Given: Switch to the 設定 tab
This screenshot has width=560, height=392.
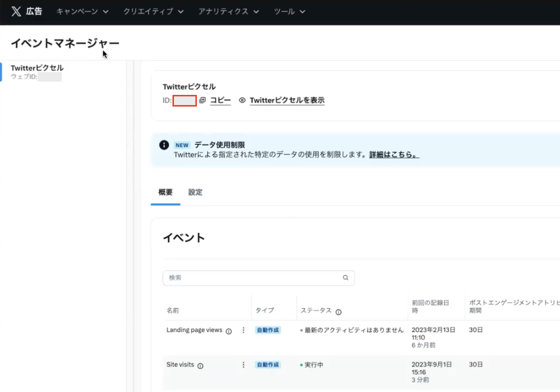Looking at the screenshot, I should 195,192.
